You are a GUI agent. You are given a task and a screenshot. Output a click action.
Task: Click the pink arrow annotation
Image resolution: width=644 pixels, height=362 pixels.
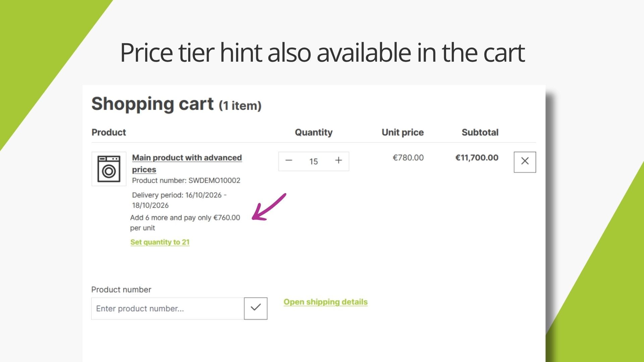pyautogui.click(x=269, y=206)
